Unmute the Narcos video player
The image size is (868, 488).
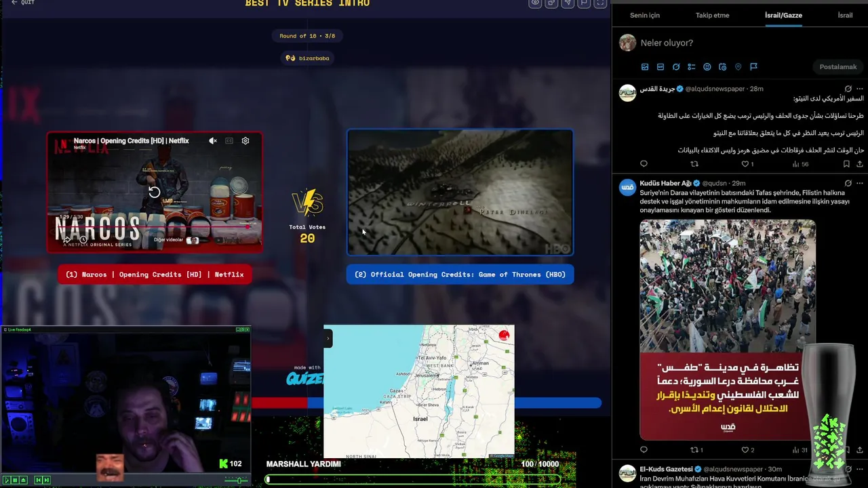(213, 141)
